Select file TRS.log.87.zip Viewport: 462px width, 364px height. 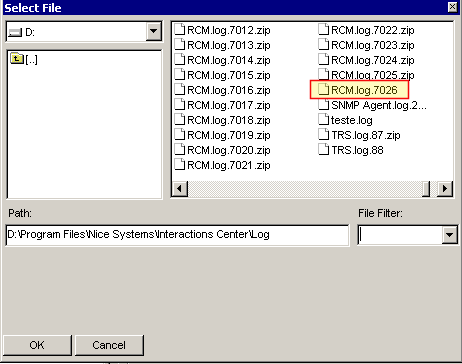[359, 135]
